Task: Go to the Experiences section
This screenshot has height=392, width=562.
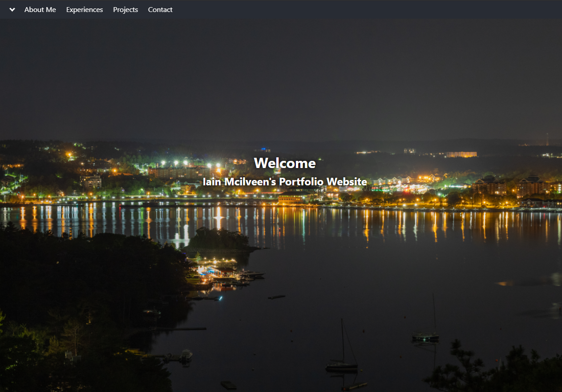Action: click(x=85, y=10)
